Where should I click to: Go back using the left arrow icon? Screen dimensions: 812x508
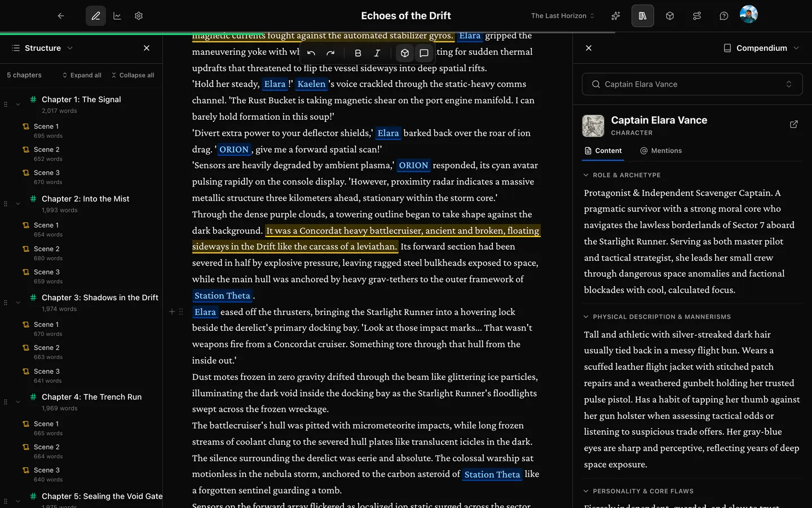(x=61, y=16)
